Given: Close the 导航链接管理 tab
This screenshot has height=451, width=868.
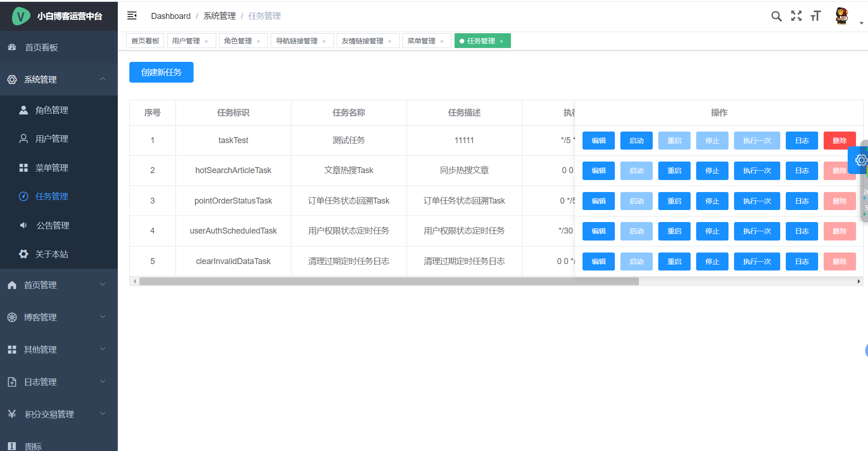Looking at the screenshot, I should [324, 41].
